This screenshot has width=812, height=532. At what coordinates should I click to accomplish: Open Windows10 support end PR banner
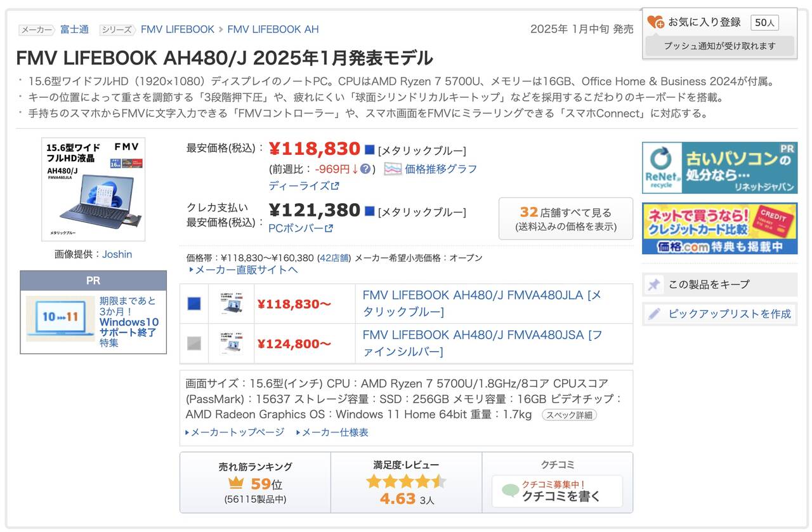[x=93, y=321]
